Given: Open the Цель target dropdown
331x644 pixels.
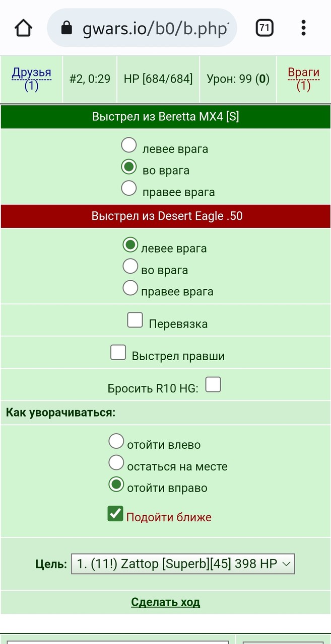Looking at the screenshot, I should [183, 564].
